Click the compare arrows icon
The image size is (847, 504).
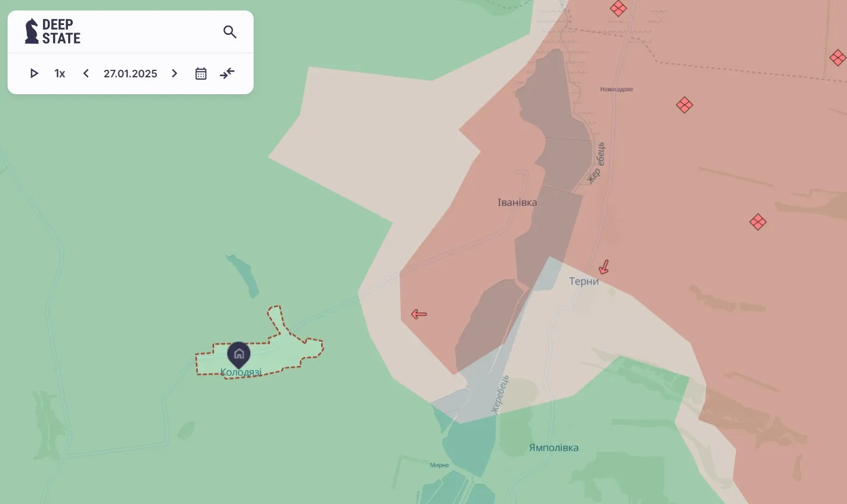[x=227, y=73]
